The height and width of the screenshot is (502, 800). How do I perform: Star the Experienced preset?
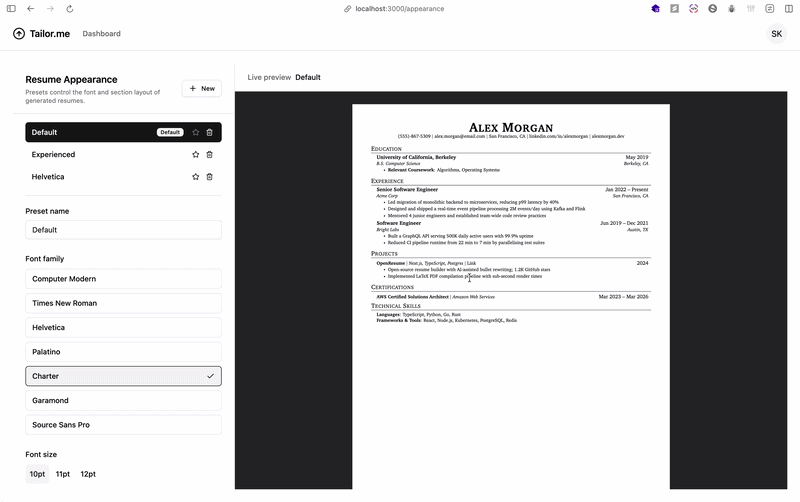(x=195, y=155)
